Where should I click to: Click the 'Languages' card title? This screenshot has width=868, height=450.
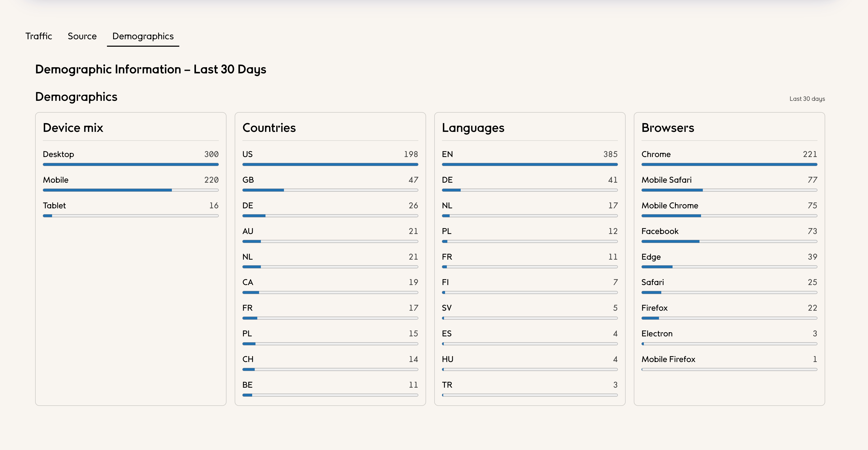pyautogui.click(x=473, y=128)
